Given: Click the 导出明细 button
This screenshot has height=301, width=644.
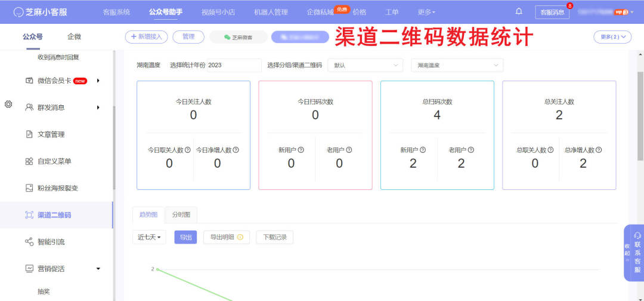Looking at the screenshot, I should point(227,237).
